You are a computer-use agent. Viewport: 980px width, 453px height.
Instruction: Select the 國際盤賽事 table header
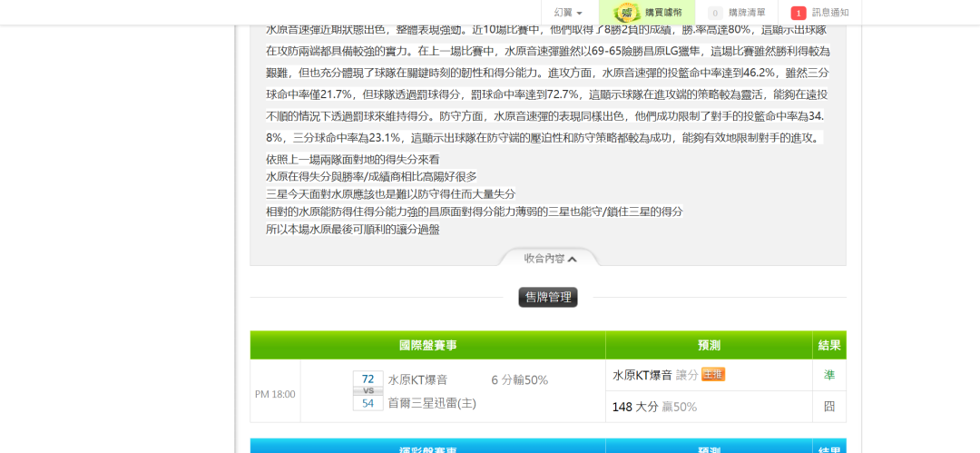pos(427,345)
